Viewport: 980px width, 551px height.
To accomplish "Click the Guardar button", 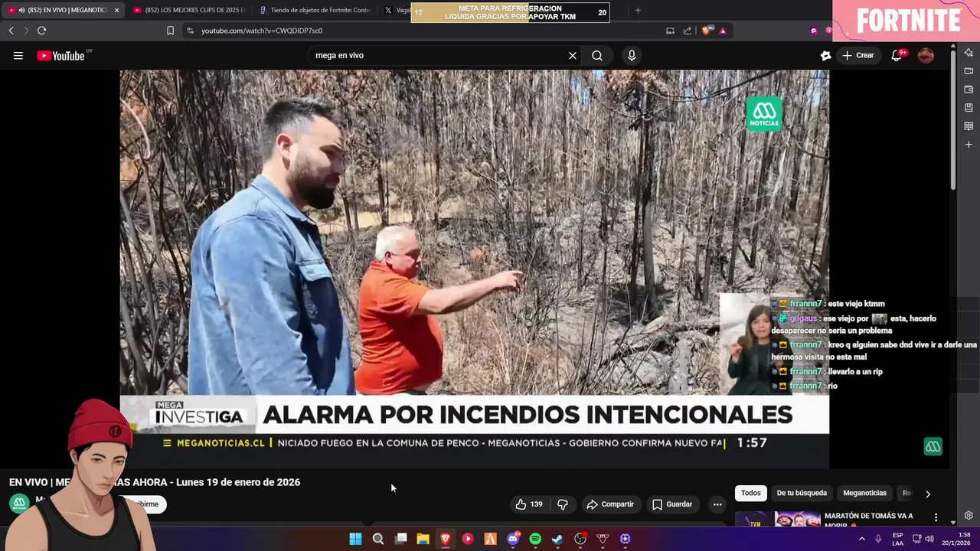I will (x=672, y=504).
